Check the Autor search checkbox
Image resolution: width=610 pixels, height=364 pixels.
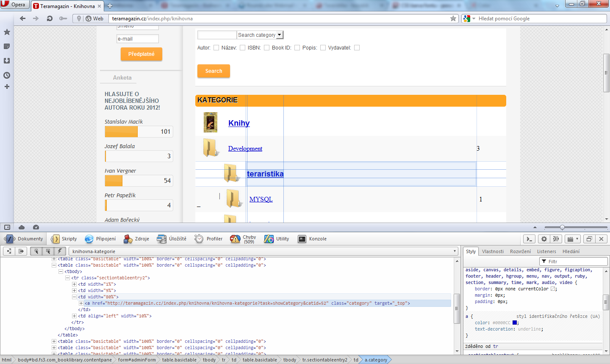click(x=216, y=48)
